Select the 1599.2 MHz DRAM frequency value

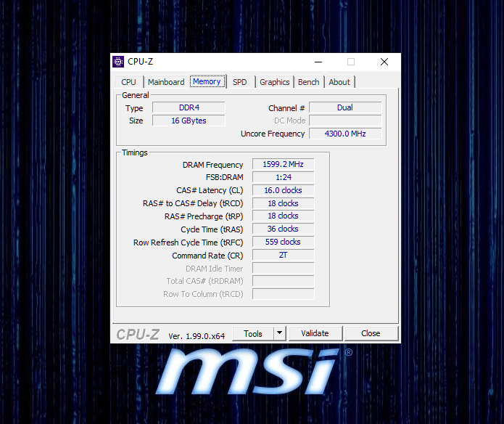click(x=283, y=164)
